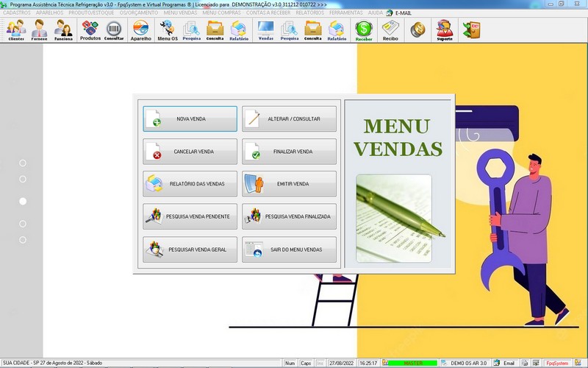Screen dimensions: 588x368
Task: Click the Pesquisa icon beside Menu OS
Action: click(x=192, y=30)
